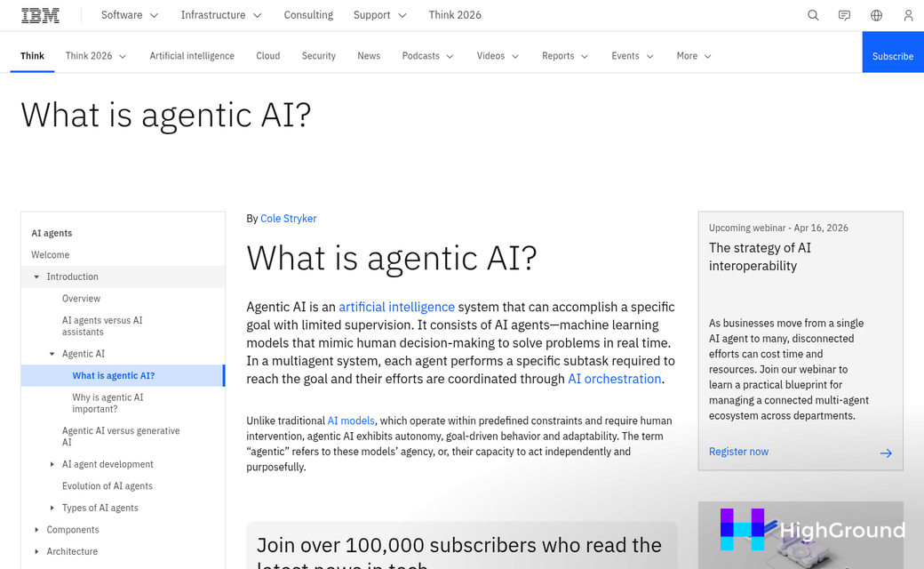Click the IBM logo
The height and width of the screenshot is (569, 924).
pyautogui.click(x=40, y=15)
